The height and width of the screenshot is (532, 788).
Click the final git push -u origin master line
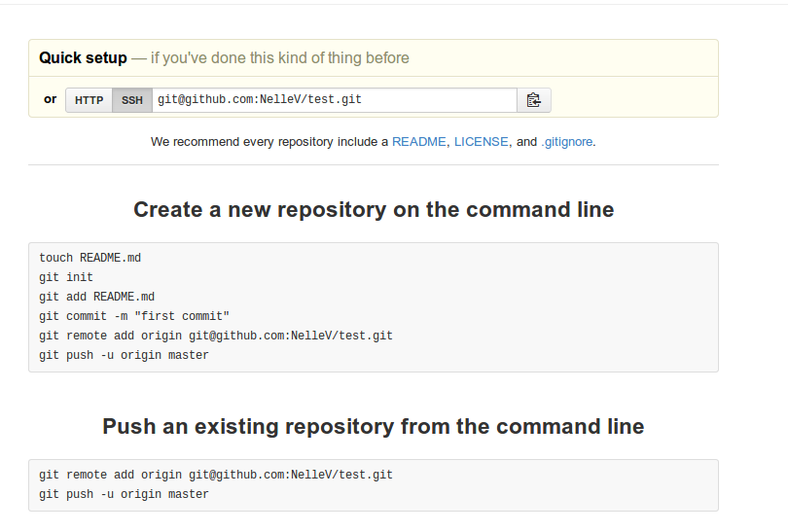[x=124, y=494]
